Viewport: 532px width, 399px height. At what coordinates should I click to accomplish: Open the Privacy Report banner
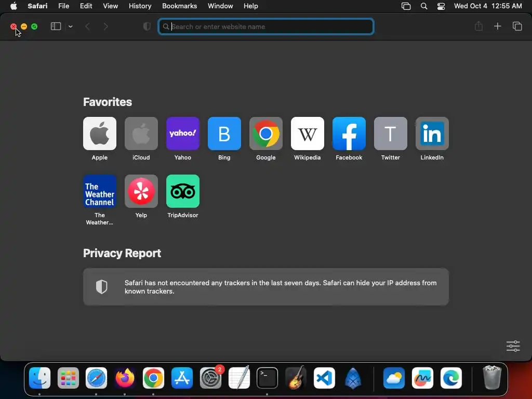pyautogui.click(x=265, y=287)
